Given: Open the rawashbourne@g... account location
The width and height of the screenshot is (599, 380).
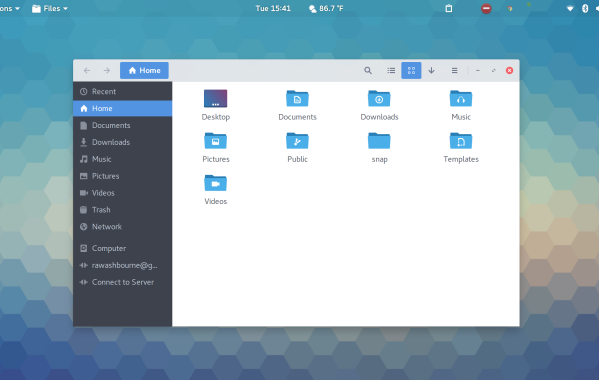Looking at the screenshot, I should pos(122,265).
